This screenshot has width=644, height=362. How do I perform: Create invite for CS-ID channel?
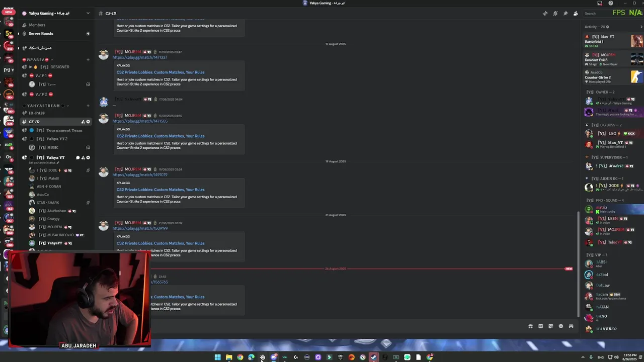tap(83, 122)
